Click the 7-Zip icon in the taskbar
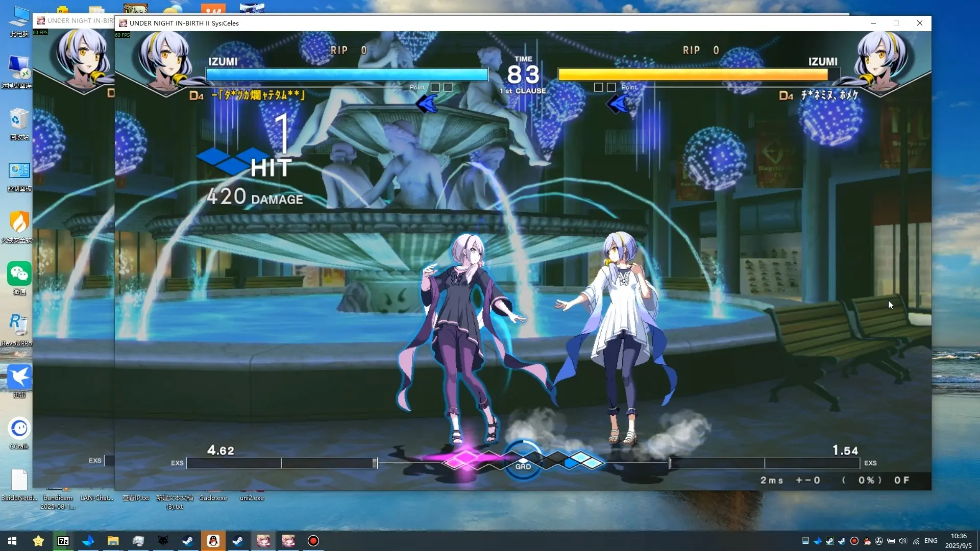The width and height of the screenshot is (980, 551). coord(63,541)
